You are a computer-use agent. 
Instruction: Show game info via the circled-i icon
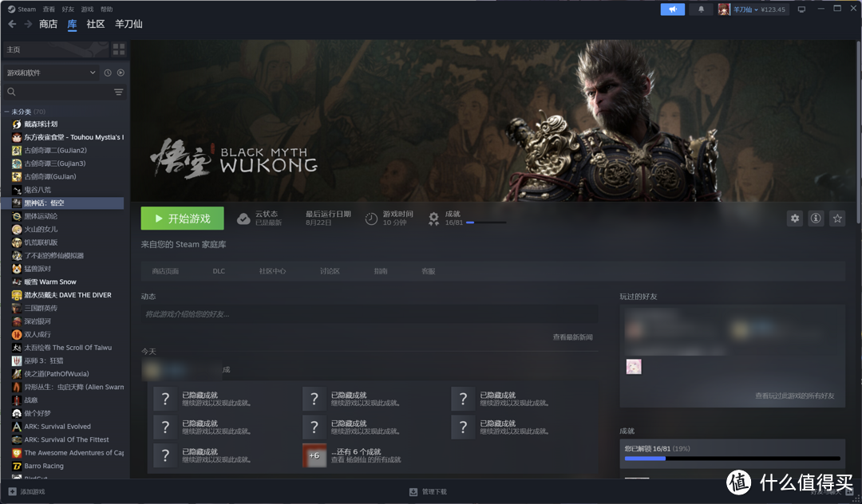[x=816, y=218]
